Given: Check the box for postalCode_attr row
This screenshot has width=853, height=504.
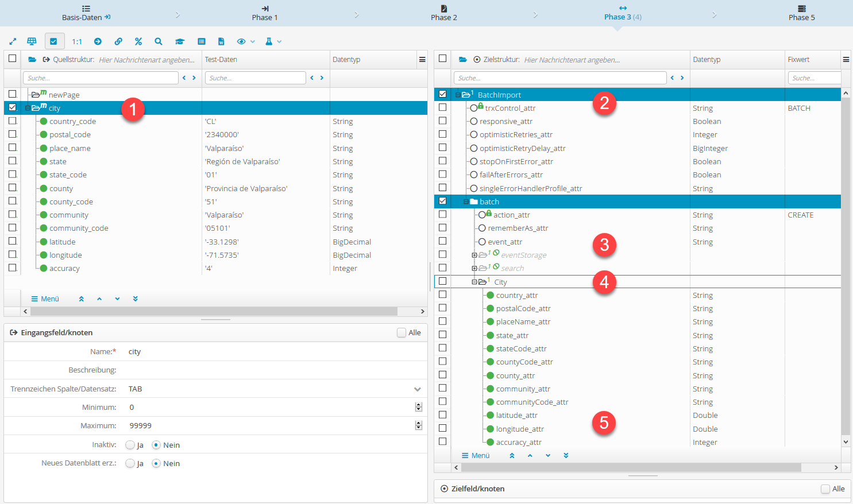Looking at the screenshot, I should pos(442,308).
